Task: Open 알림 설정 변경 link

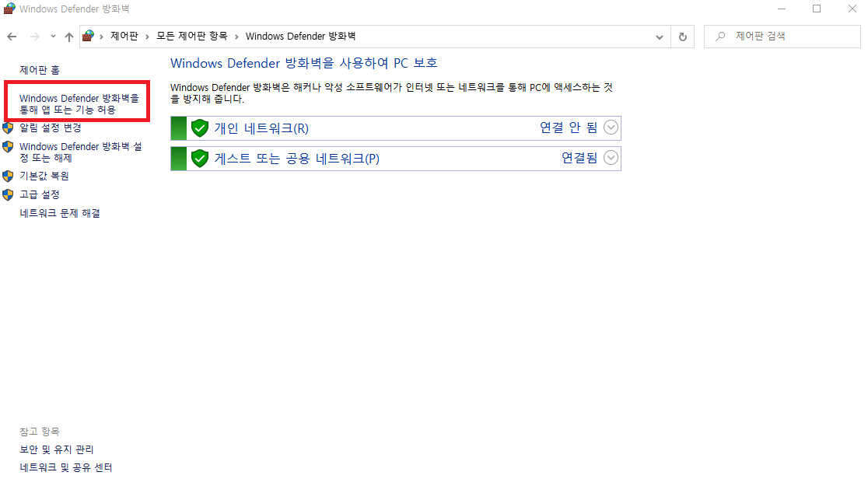Action: point(51,128)
